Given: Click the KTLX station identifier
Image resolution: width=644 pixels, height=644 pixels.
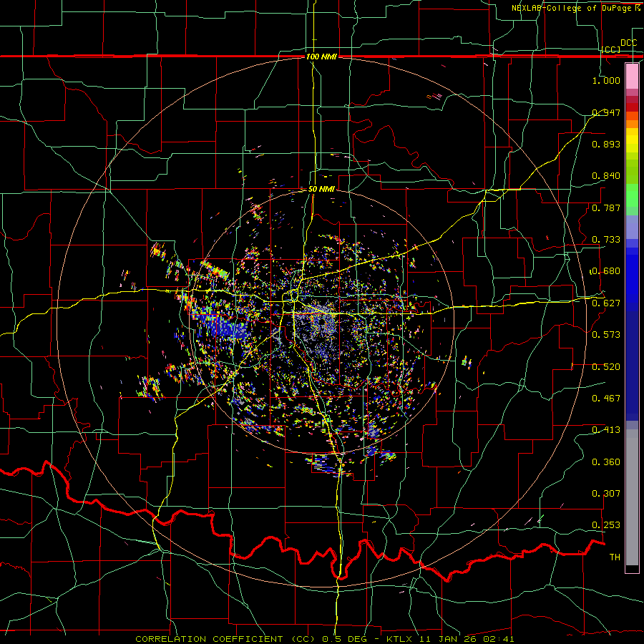Looking at the screenshot, I should [401, 639].
